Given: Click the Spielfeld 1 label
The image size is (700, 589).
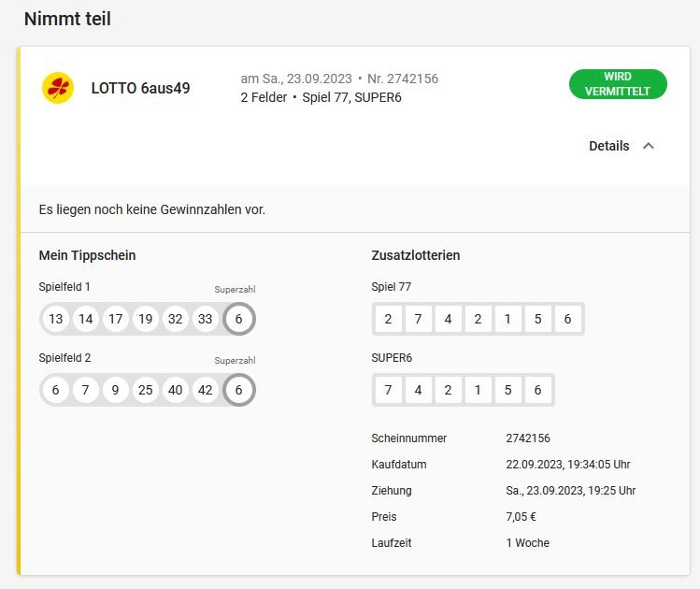Looking at the screenshot, I should [64, 287].
